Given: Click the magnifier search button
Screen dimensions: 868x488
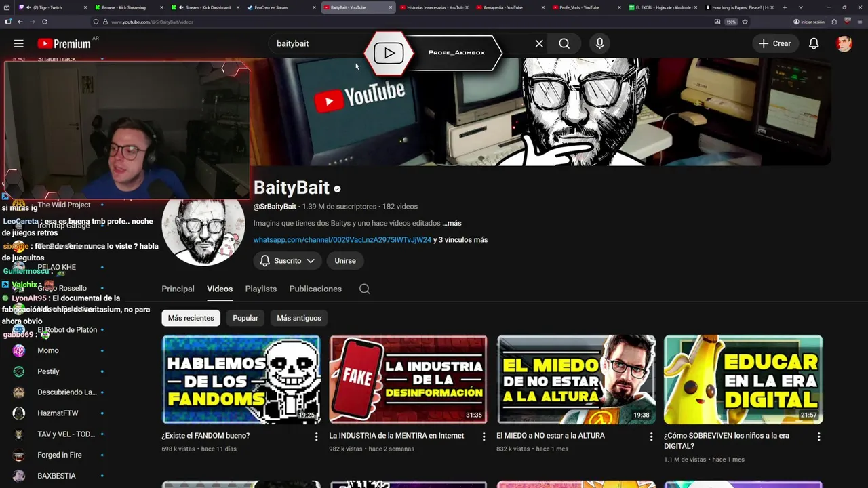Looking at the screenshot, I should point(564,43).
